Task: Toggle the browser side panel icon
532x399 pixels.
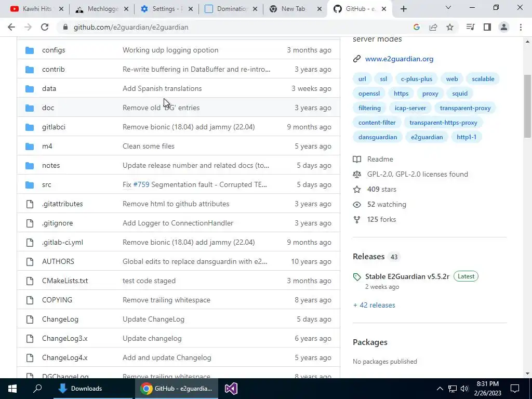Action: click(x=487, y=27)
